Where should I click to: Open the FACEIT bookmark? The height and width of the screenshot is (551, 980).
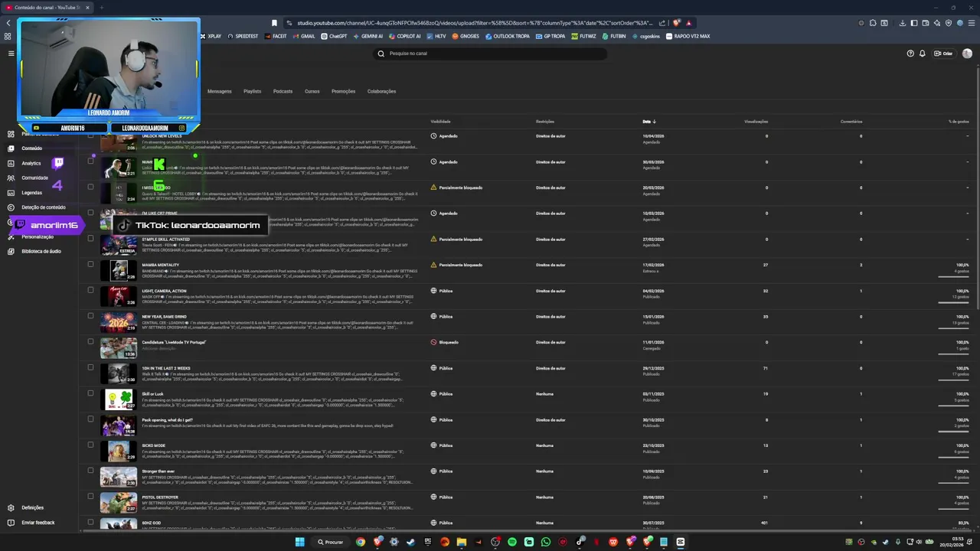point(276,36)
